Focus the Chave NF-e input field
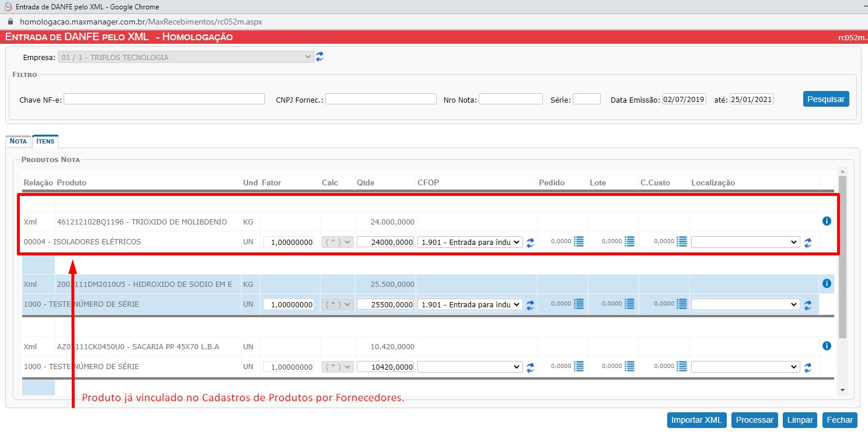 tap(164, 99)
